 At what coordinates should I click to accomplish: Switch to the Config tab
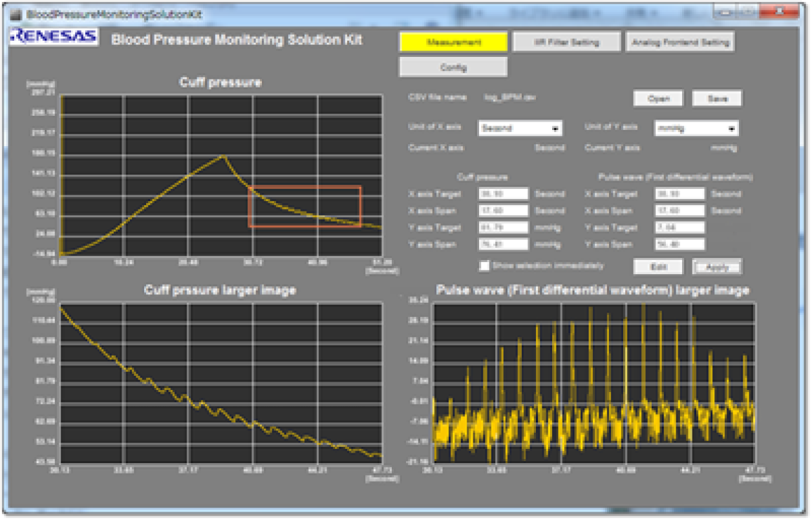tap(453, 67)
